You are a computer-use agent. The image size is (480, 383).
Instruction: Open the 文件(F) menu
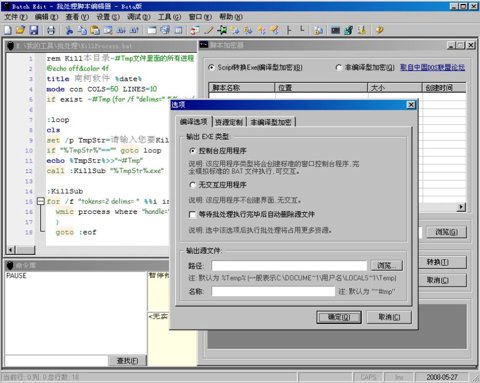click(x=16, y=17)
